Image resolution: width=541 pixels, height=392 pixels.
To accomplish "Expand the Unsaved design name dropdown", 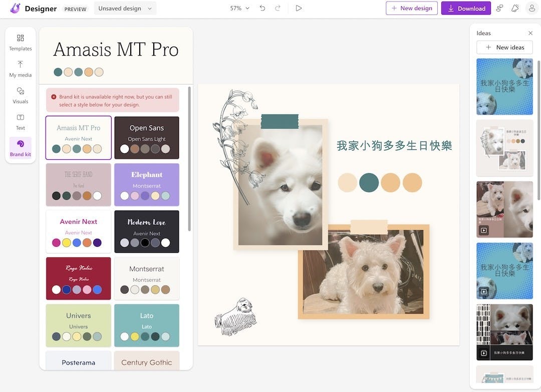I will coord(125,9).
